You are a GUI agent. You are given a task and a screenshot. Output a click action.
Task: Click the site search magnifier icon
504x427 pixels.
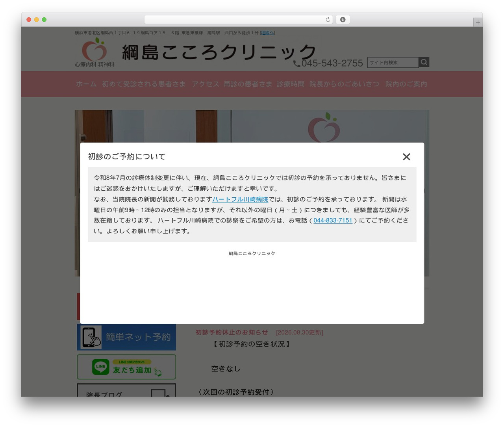pyautogui.click(x=424, y=62)
